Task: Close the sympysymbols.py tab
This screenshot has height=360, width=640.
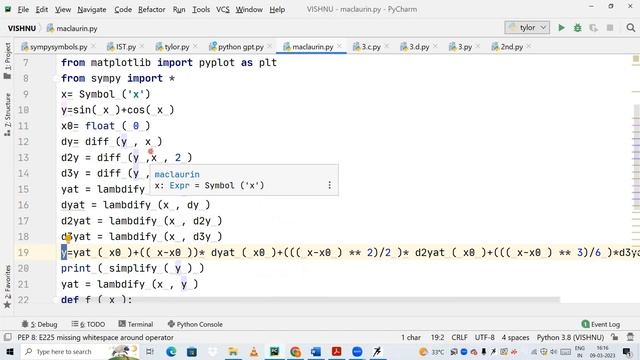Action: coord(93,47)
